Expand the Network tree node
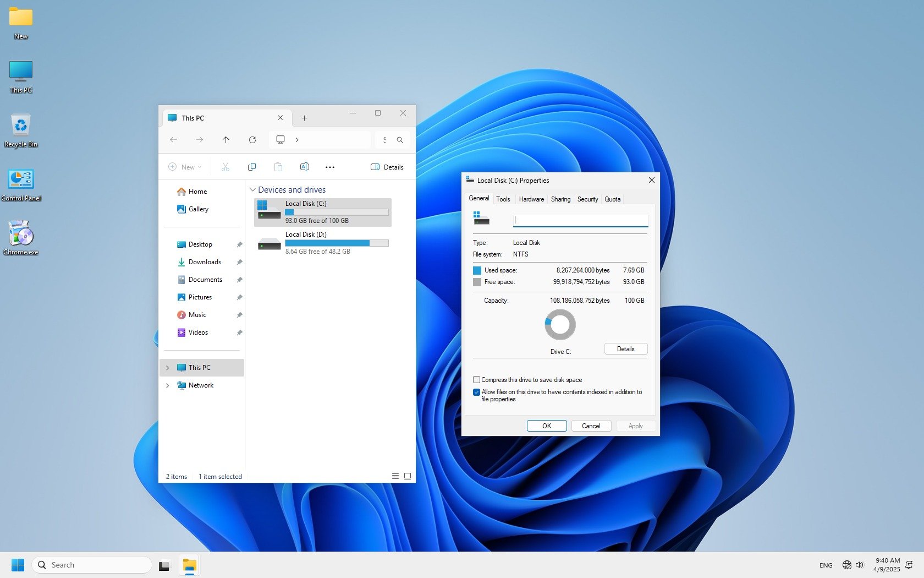This screenshot has height=578, width=924. pyautogui.click(x=168, y=385)
